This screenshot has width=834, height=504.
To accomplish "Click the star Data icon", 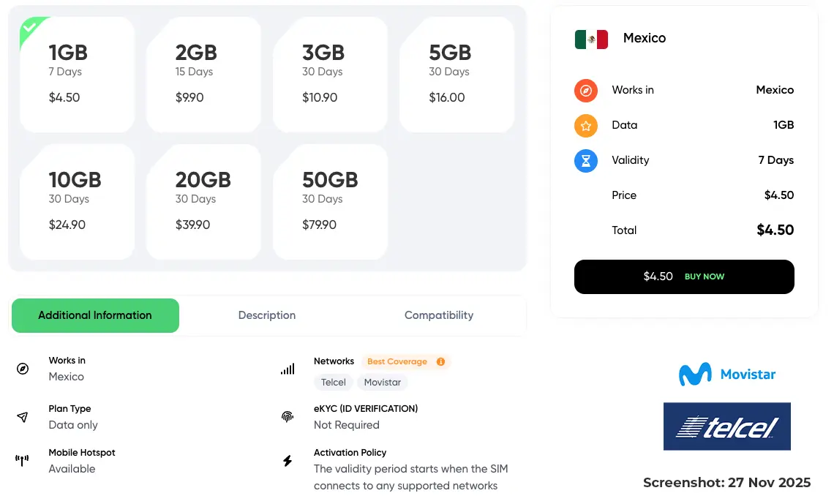I will pos(586,126).
